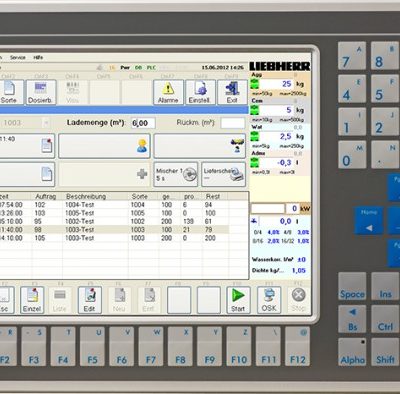Push the physical F5 key
Viewport: 400px width, 394px height.
point(92,347)
